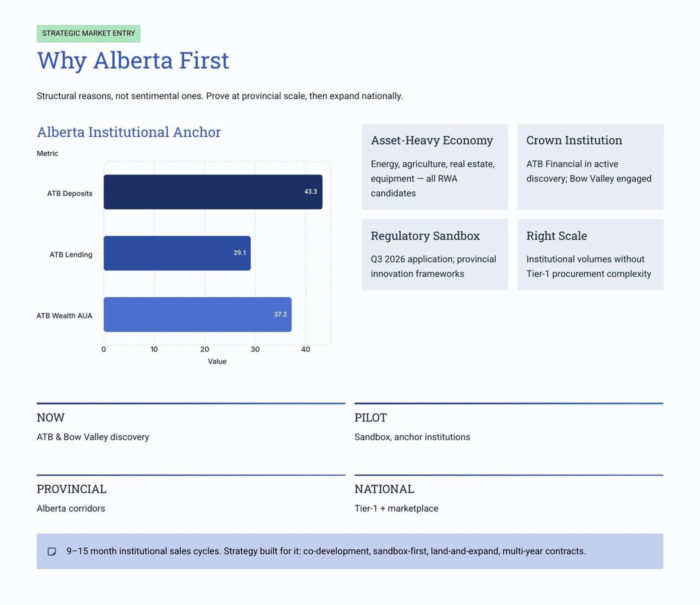Click the PROVINCIAL phase heading
Screen dimensions: 700x605
pos(71,489)
